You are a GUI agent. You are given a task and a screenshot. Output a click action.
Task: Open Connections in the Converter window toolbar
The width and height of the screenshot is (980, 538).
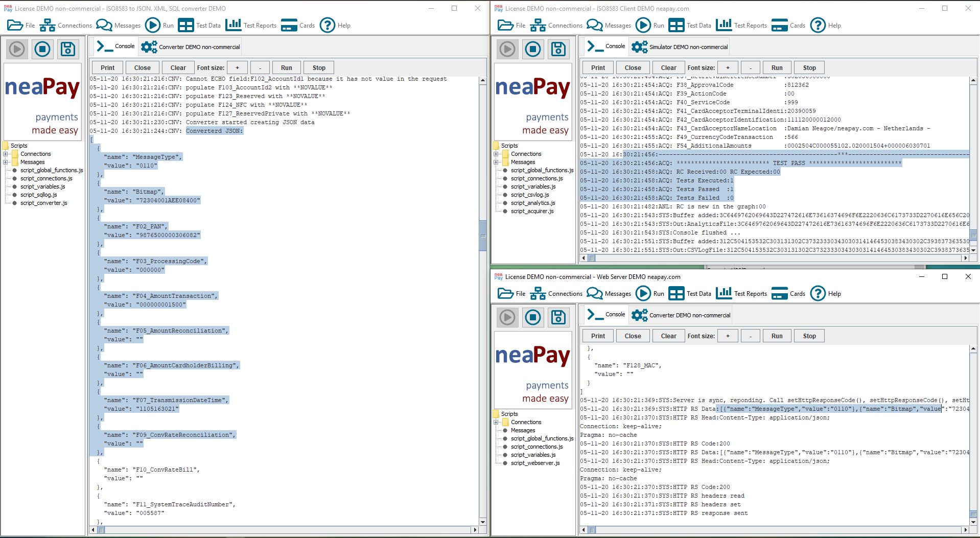click(65, 25)
